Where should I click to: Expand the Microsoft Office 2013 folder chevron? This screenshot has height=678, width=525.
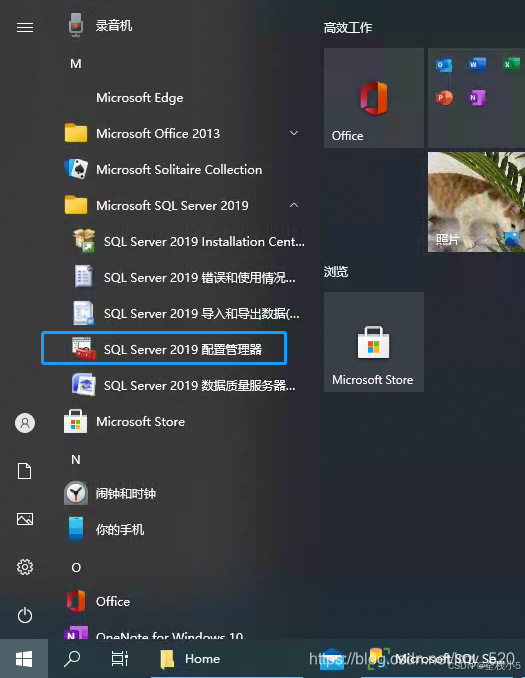click(294, 133)
